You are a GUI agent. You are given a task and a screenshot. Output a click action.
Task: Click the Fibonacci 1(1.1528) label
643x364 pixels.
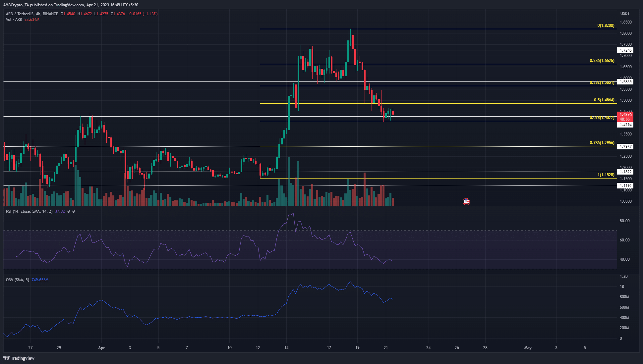point(606,175)
